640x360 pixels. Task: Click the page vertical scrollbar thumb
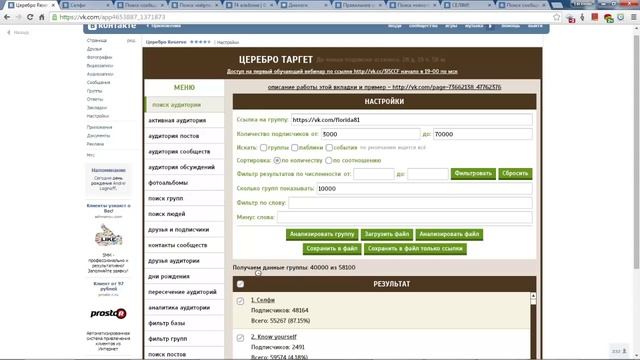coord(636,151)
